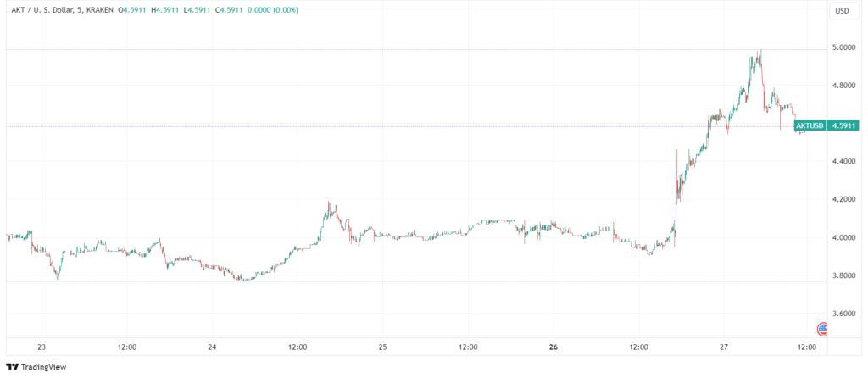Image resolution: width=868 pixels, height=378 pixels.
Task: Click the AKTUSD 4.5911 price label
Action: click(x=826, y=125)
